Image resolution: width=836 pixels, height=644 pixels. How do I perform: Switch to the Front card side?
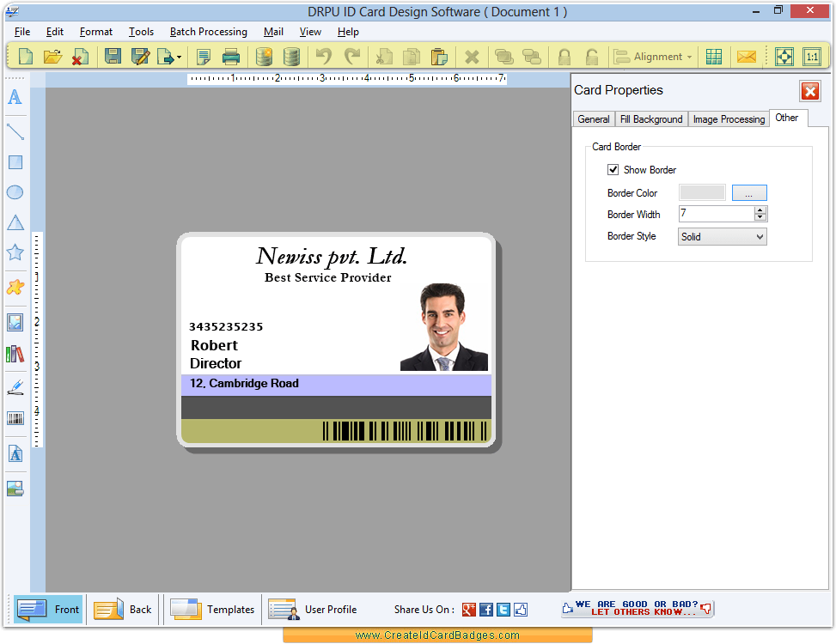click(x=48, y=609)
